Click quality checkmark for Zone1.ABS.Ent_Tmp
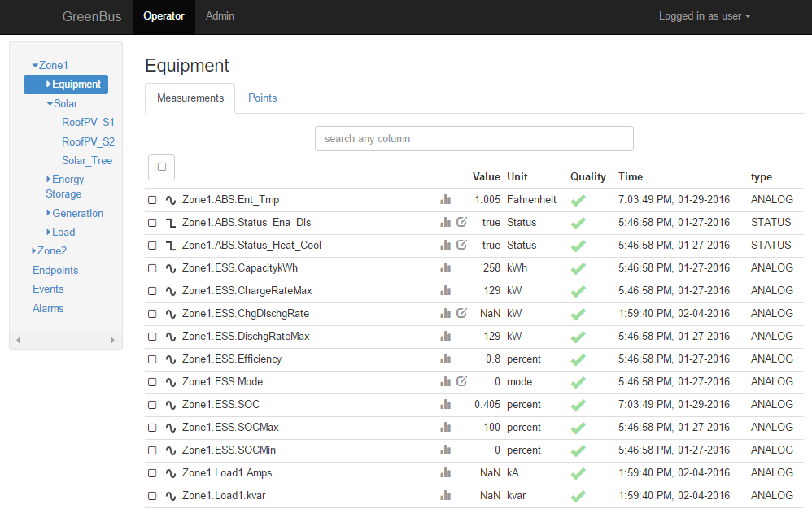 pos(578,200)
